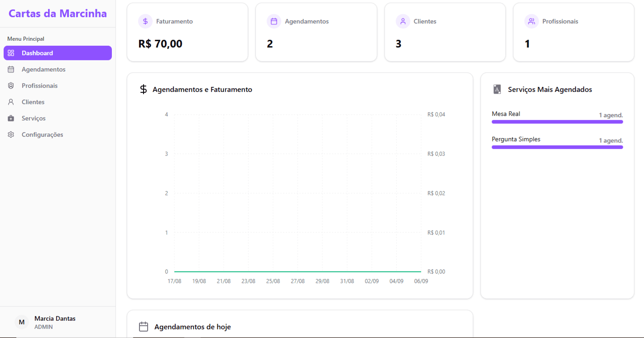Open Configurações from the sidebar
The width and height of the screenshot is (644, 338).
coord(42,135)
